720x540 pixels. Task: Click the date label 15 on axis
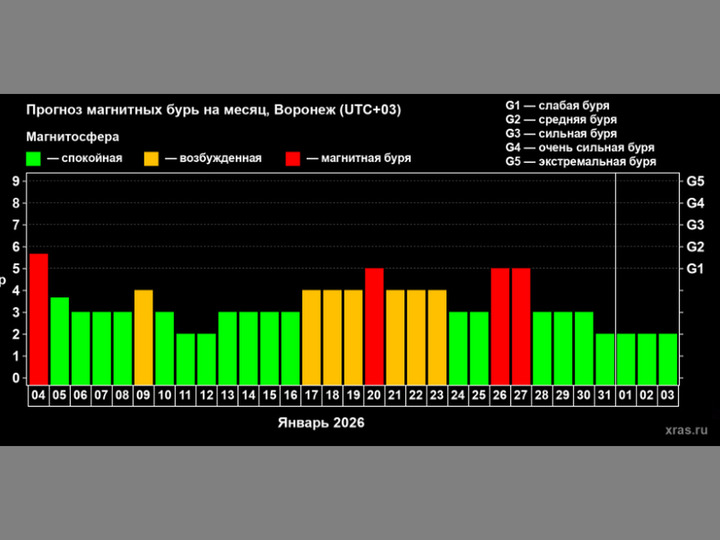[x=269, y=395]
